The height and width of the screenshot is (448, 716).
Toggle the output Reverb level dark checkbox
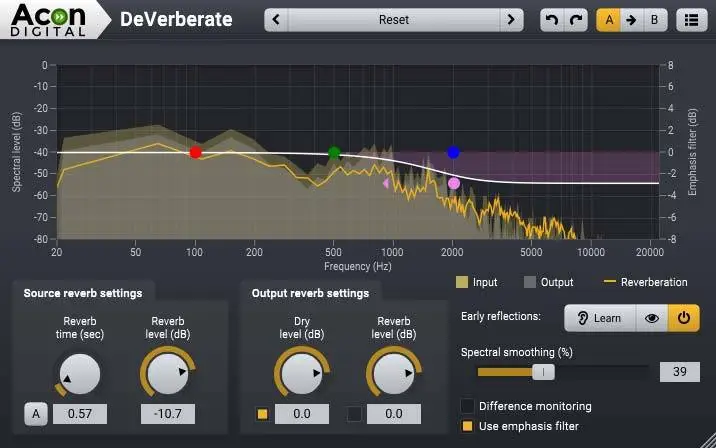(x=354, y=414)
